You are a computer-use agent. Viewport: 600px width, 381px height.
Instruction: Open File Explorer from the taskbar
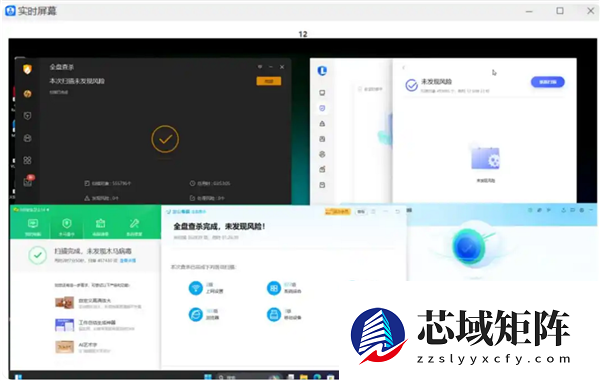coord(303,377)
